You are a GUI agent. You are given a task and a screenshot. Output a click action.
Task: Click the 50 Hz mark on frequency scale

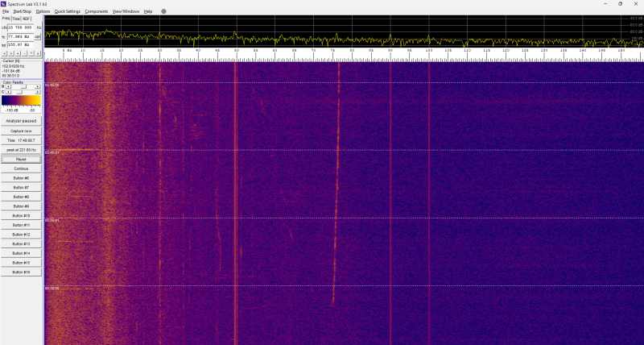[236, 50]
